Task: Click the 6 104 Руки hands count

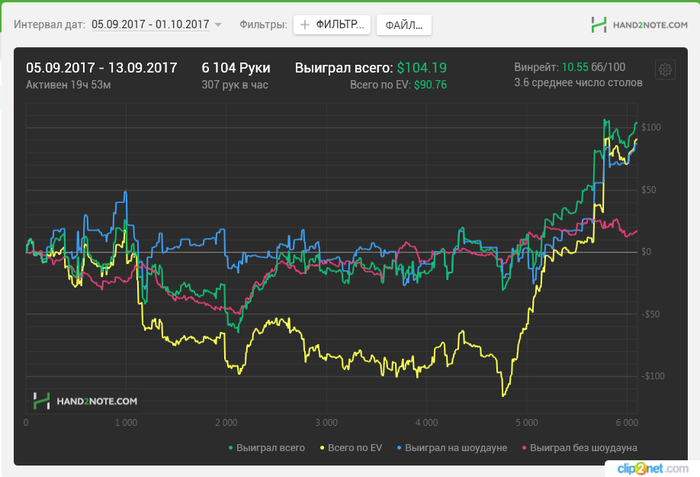Action: pyautogui.click(x=236, y=68)
